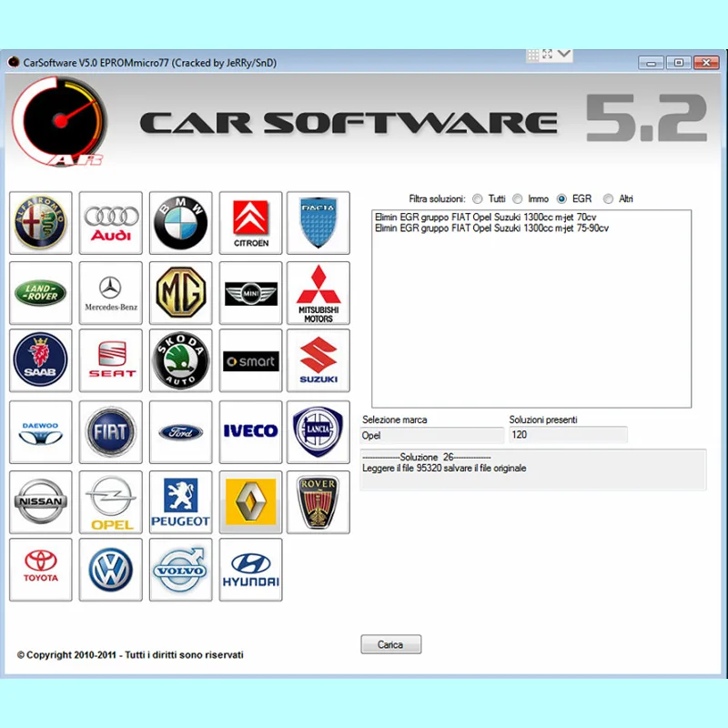Click the CarSoftware icon in title bar
Viewport: 728px width, 728px height.
pos(14,62)
